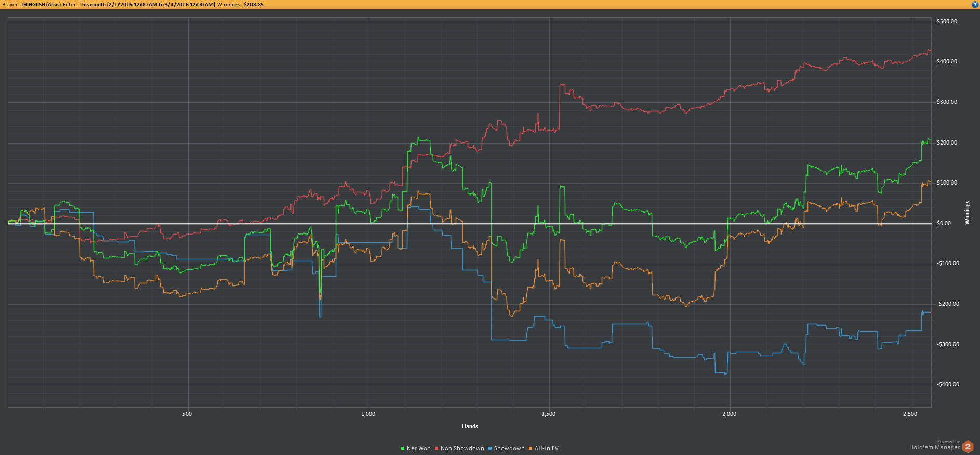Click the Hold'em Manager 2 logo icon
This screenshot has height=455, width=980.
pos(968,446)
